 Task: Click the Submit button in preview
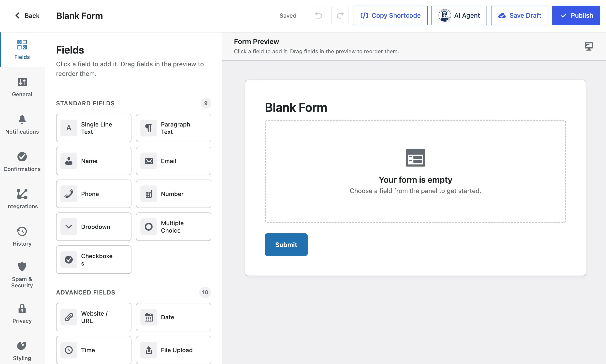tap(286, 245)
